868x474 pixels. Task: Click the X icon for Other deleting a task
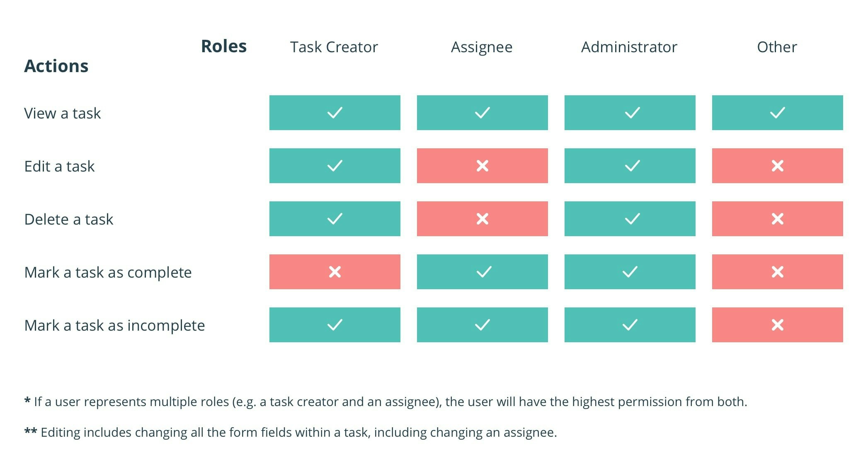[777, 219]
